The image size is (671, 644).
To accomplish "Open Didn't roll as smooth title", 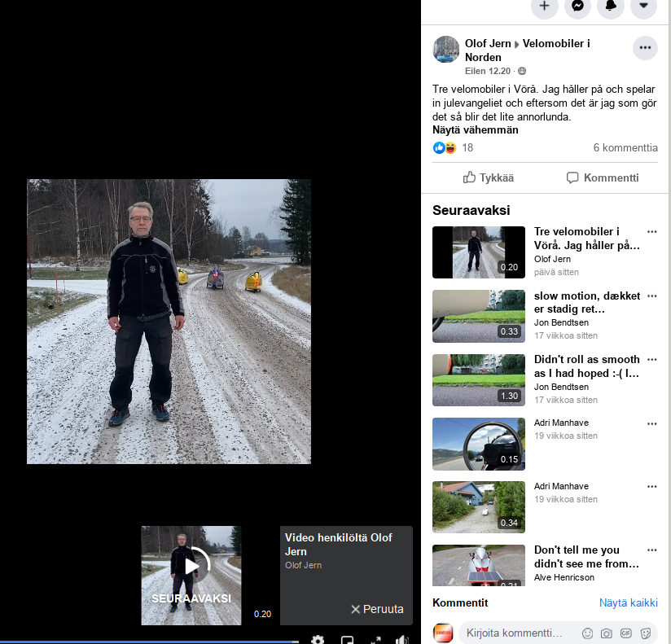I will tap(586, 366).
